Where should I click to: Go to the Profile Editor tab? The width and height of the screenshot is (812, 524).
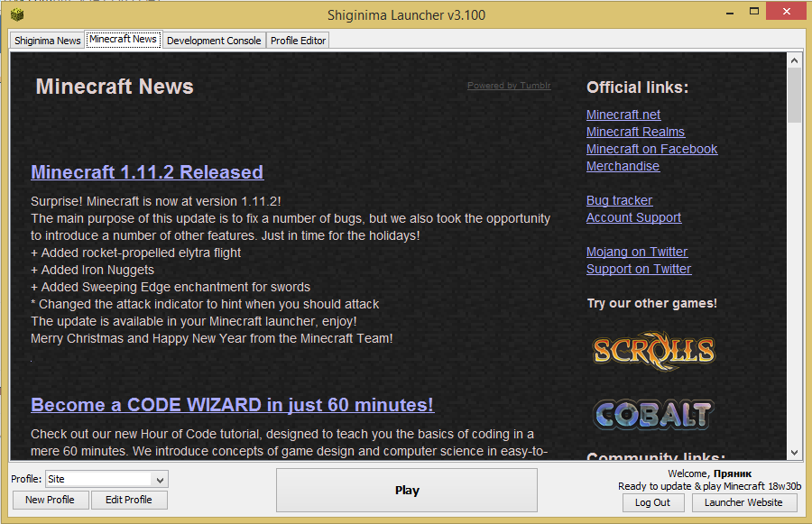point(298,41)
